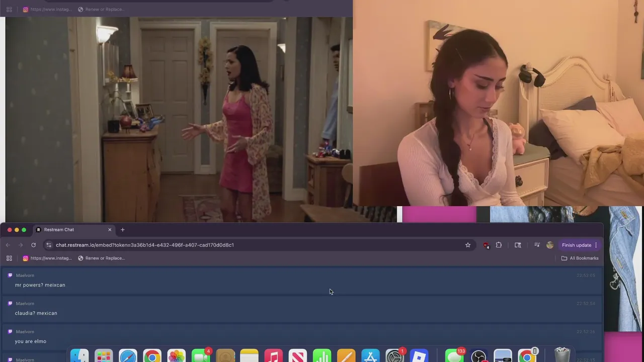Open App Store from the Dock
This screenshot has height=362, width=644.
[370, 356]
